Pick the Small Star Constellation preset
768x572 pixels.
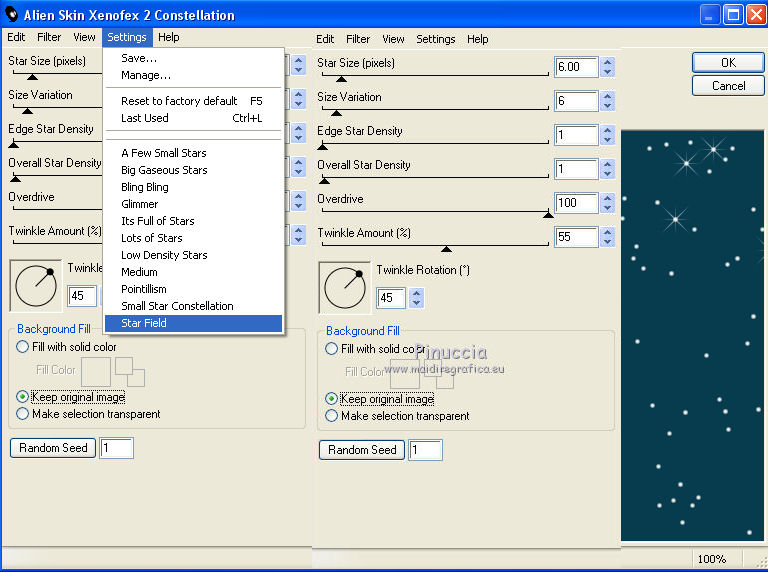pyautogui.click(x=193, y=306)
